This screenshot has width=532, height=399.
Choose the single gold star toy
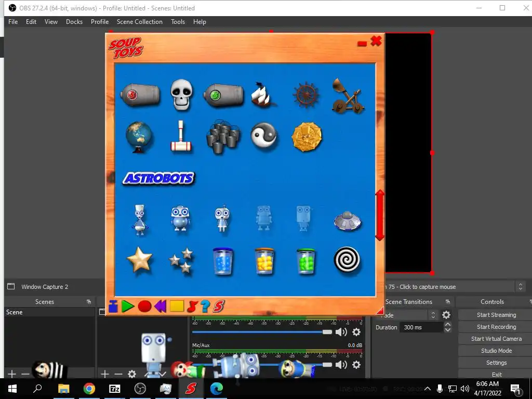click(139, 260)
